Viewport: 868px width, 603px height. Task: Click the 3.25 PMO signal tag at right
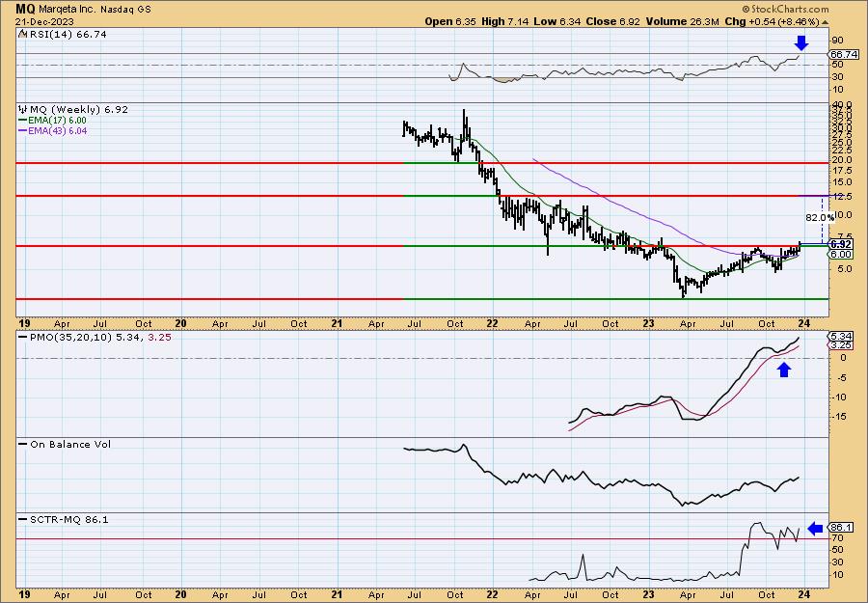pos(841,345)
